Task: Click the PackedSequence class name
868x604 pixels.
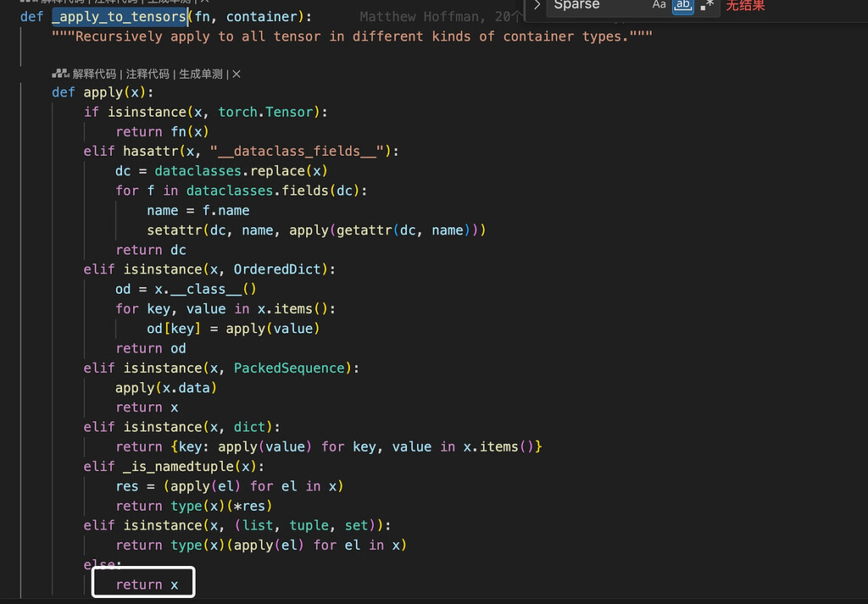Action: click(290, 368)
